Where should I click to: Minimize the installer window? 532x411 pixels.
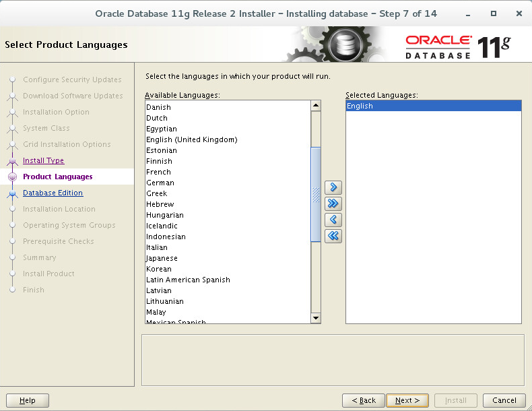click(x=468, y=14)
